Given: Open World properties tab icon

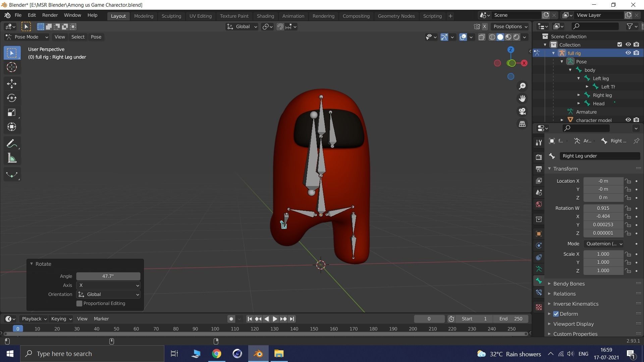Looking at the screenshot, I should point(539,204).
